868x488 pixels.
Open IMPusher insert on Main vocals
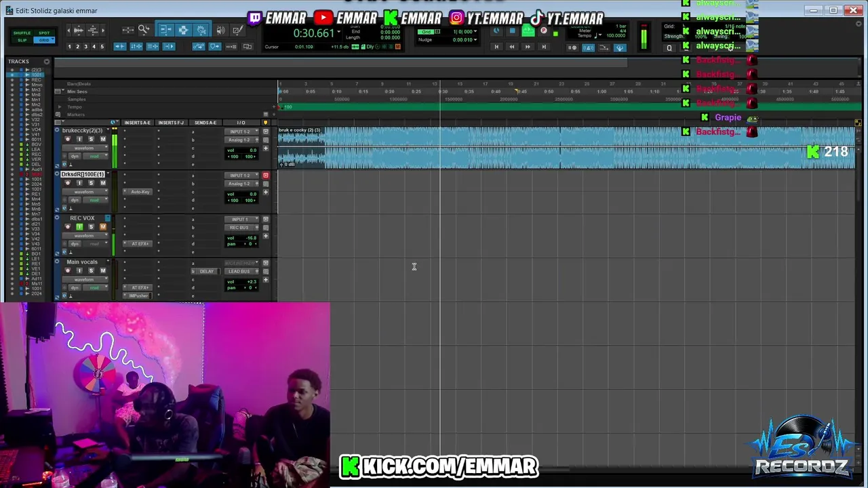pyautogui.click(x=138, y=296)
